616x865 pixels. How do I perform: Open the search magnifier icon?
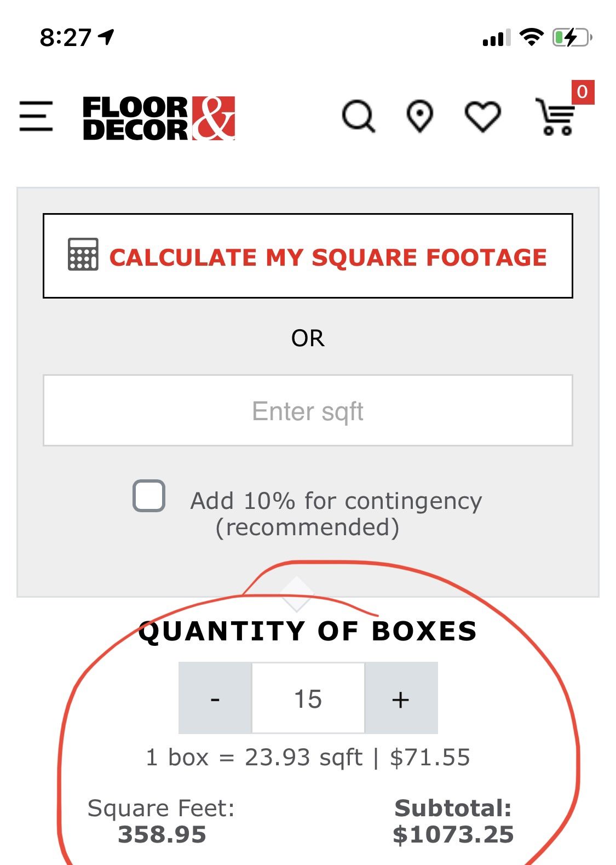(359, 117)
